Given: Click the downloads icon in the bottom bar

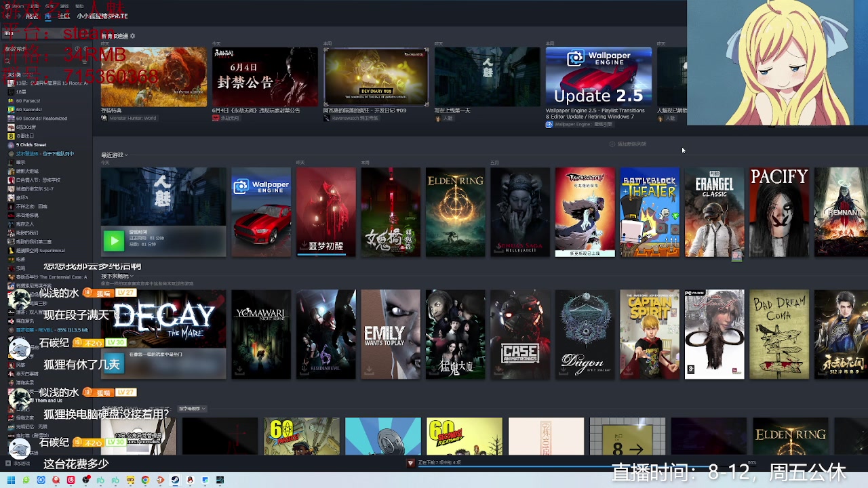Looking at the screenshot, I should [410, 463].
